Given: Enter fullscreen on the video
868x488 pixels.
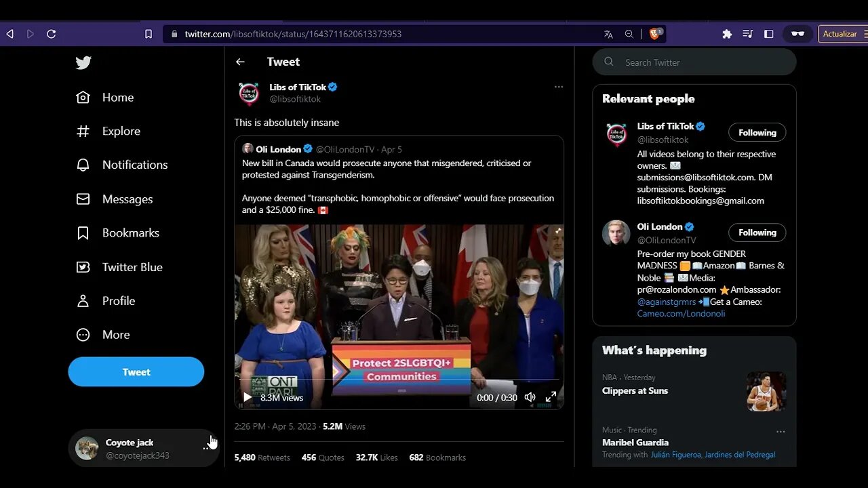Looking at the screenshot, I should pos(551,397).
